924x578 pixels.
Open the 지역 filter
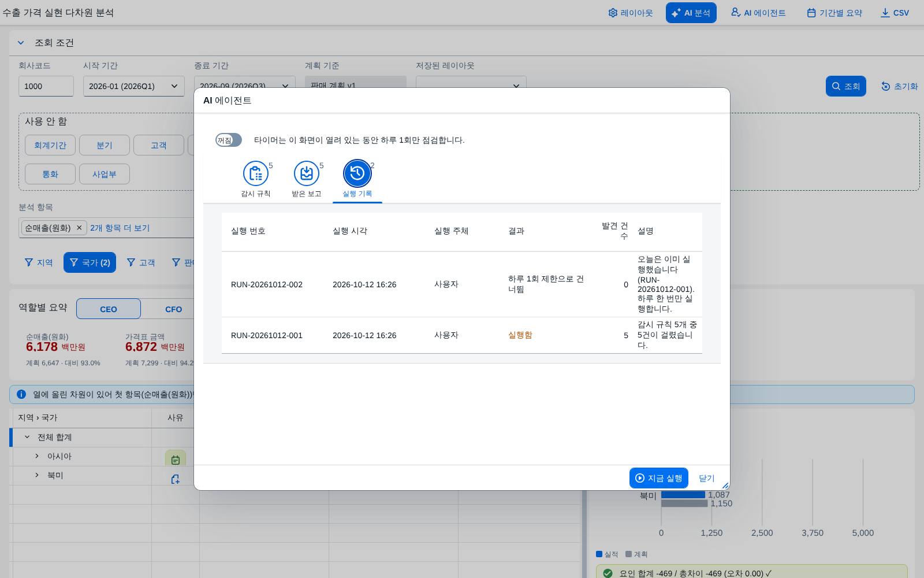point(38,262)
